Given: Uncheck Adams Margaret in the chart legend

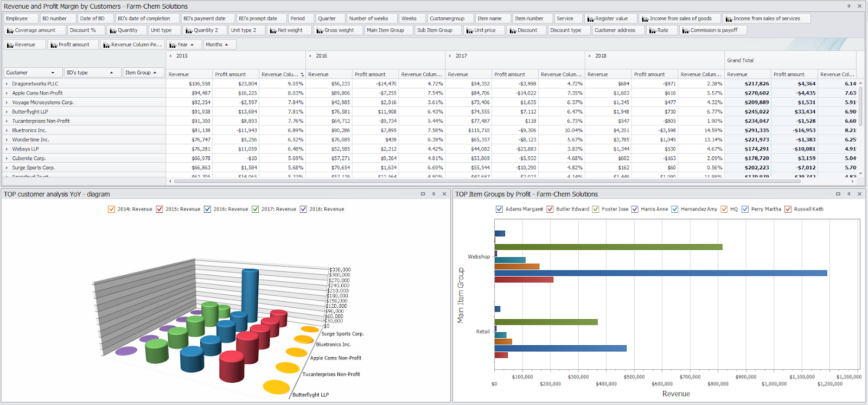Looking at the screenshot, I should [x=499, y=209].
